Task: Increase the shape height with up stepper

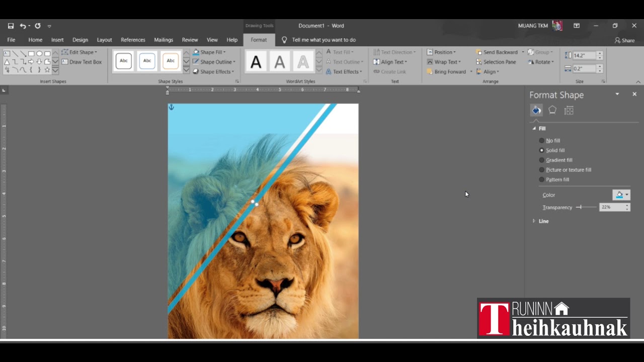Action: coord(600,54)
